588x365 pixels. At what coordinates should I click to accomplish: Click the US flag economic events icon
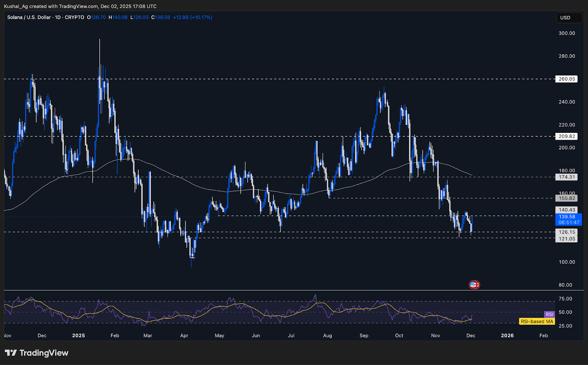(x=474, y=284)
